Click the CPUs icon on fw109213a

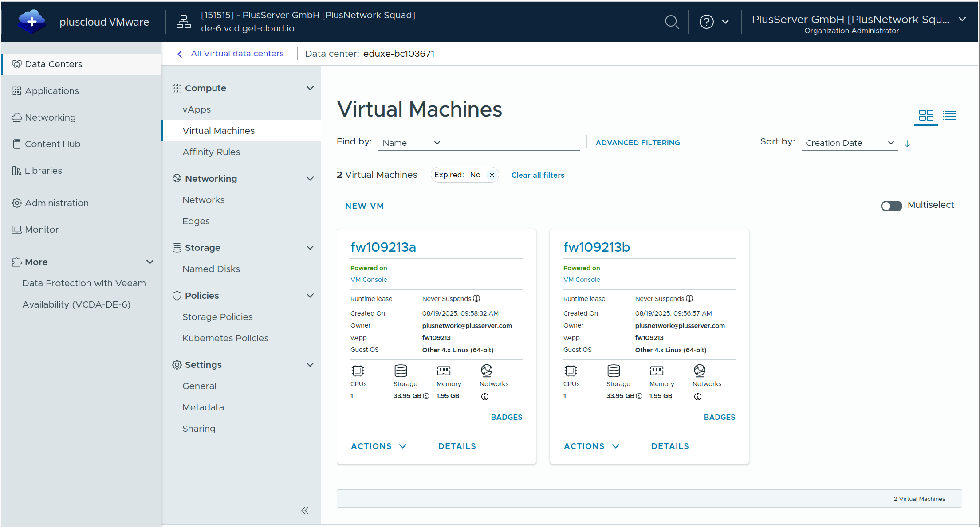pos(358,371)
